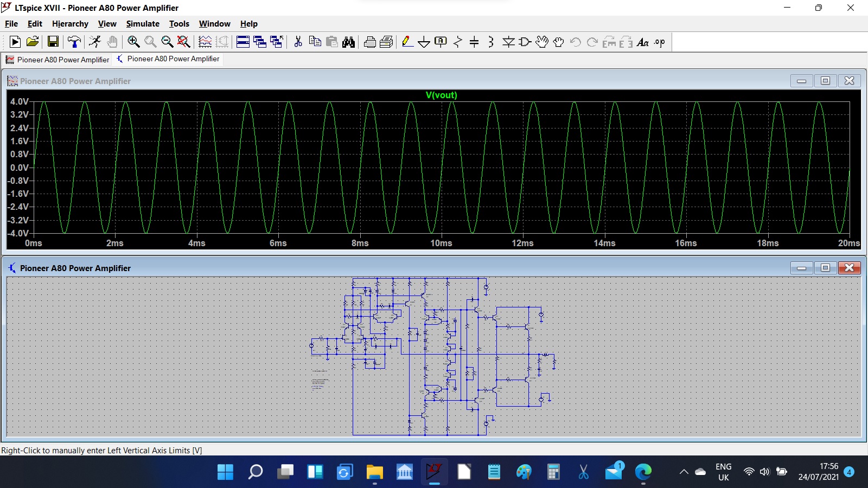Click the SPICE directive .op icon
868x488 pixels.
point(660,42)
